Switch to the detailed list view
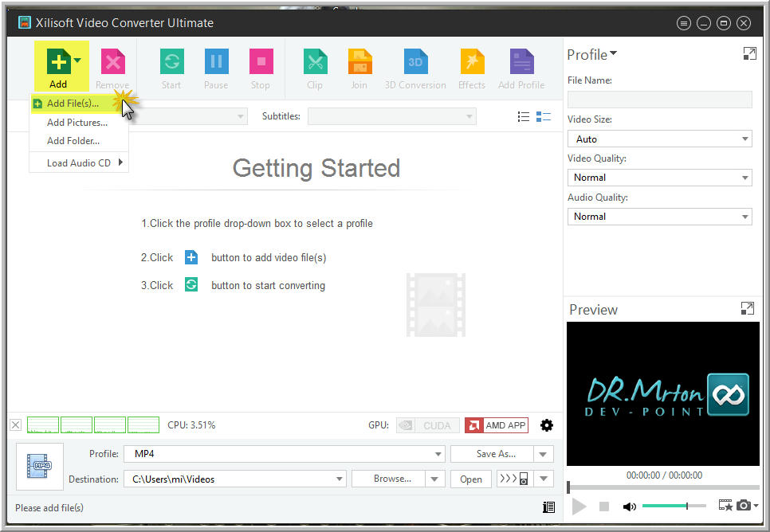770x532 pixels. (x=543, y=117)
